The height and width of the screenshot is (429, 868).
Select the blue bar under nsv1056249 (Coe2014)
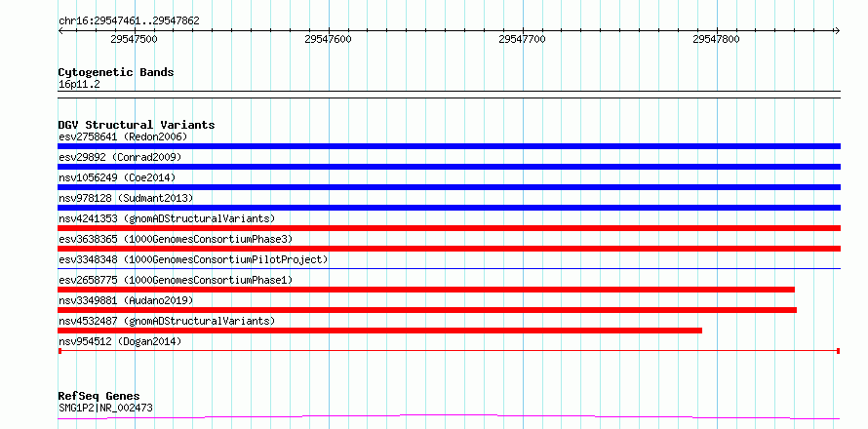click(x=449, y=187)
